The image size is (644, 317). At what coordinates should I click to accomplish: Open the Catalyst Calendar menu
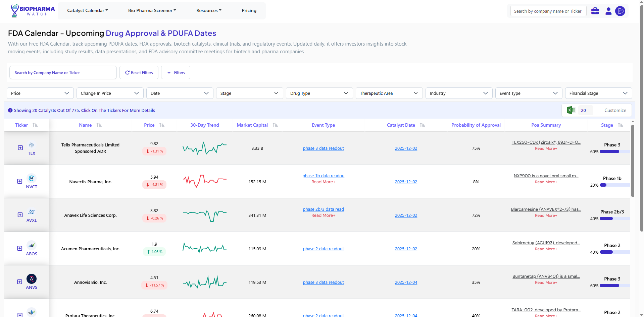point(88,10)
